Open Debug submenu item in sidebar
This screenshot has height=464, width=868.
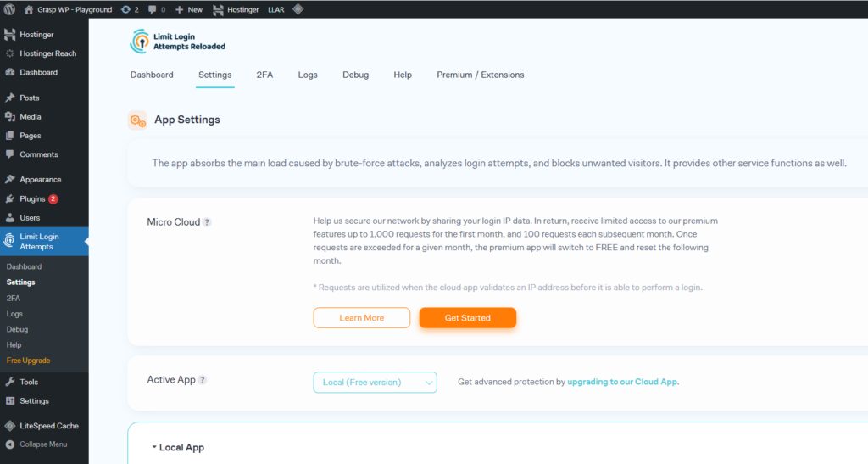17,329
